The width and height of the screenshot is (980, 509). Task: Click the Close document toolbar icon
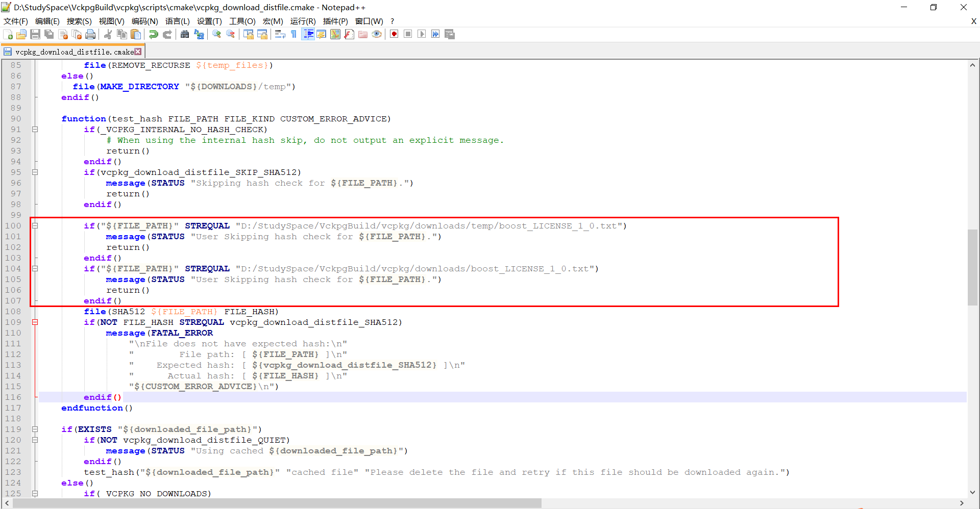click(x=63, y=34)
